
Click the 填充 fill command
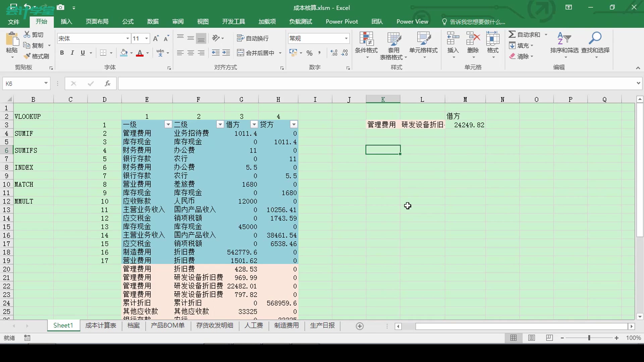coord(521,46)
